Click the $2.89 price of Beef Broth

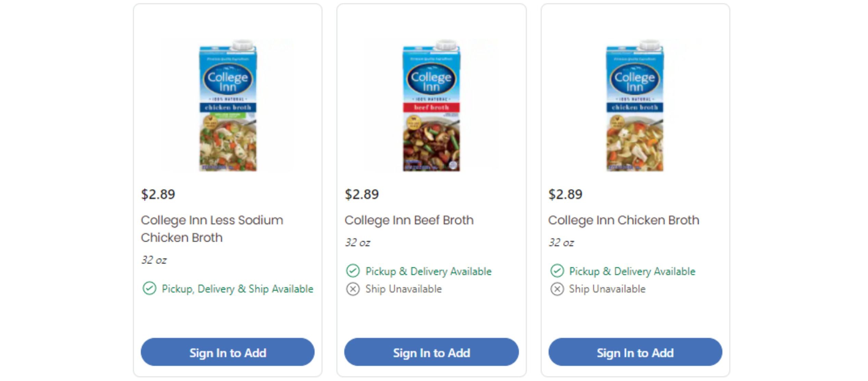pos(362,194)
